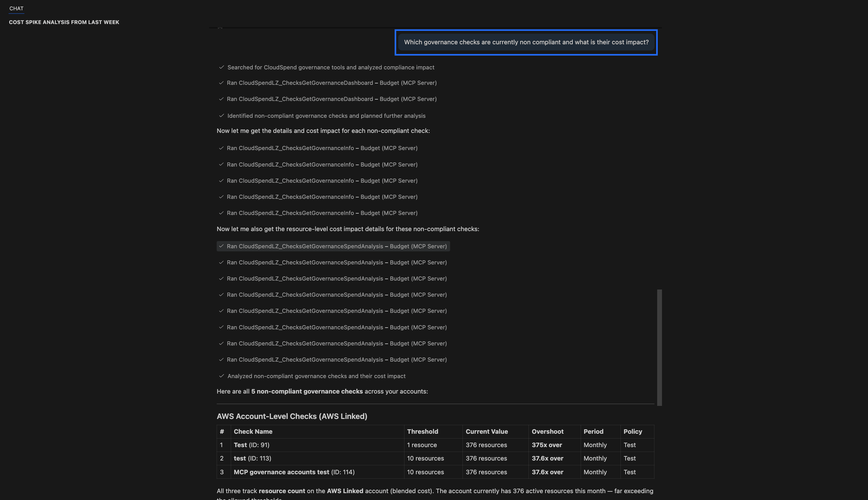Screen dimensions: 868x500
Task: Click the checkmark on the second GovernanceDashboard run
Action: pos(221,99)
